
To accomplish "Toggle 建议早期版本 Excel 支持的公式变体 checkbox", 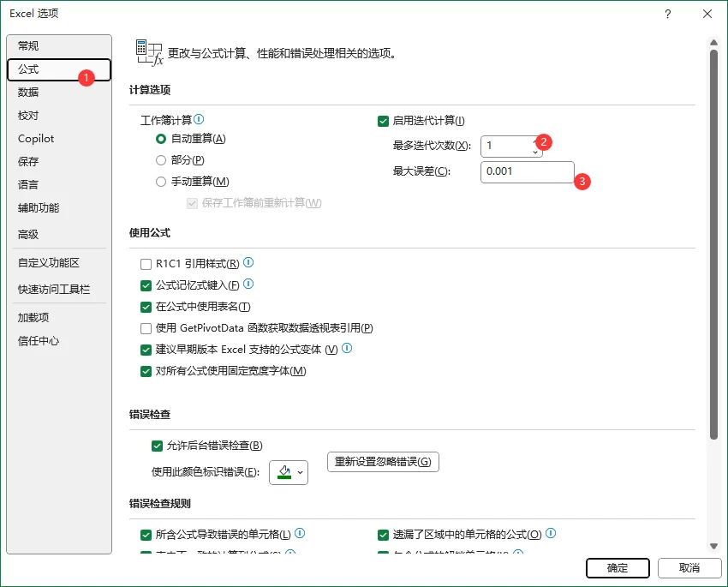I will [146, 350].
